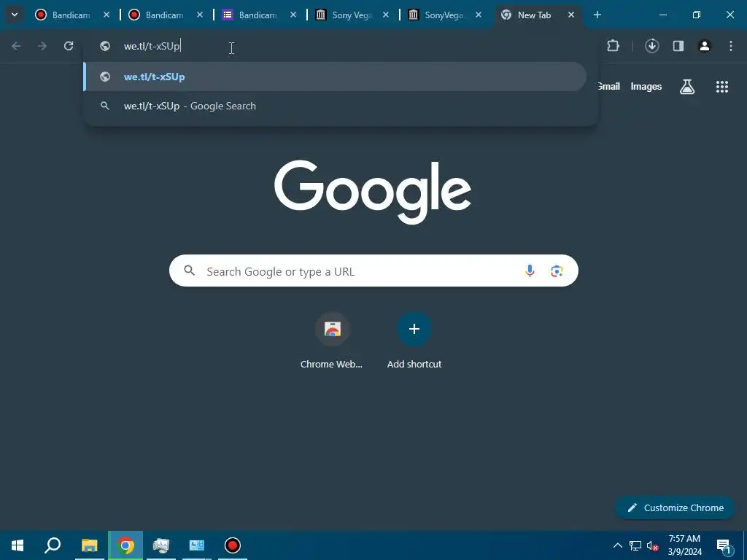Image resolution: width=747 pixels, height=560 pixels.
Task: Toggle the Chrome side panel
Action: pos(678,46)
